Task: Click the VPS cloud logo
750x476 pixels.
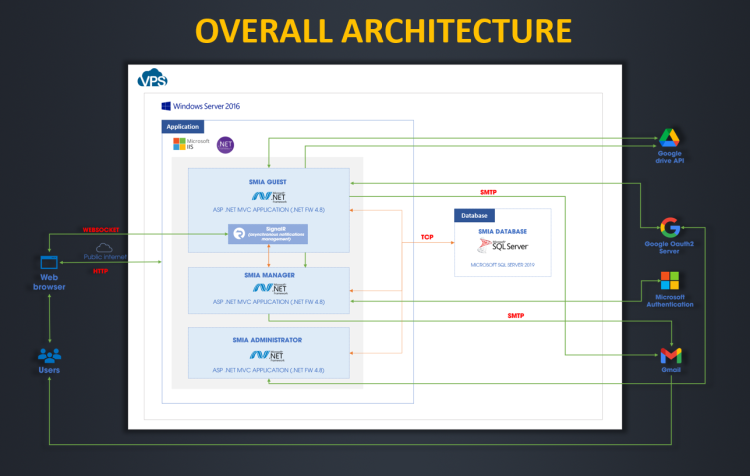Action: pyautogui.click(x=153, y=78)
